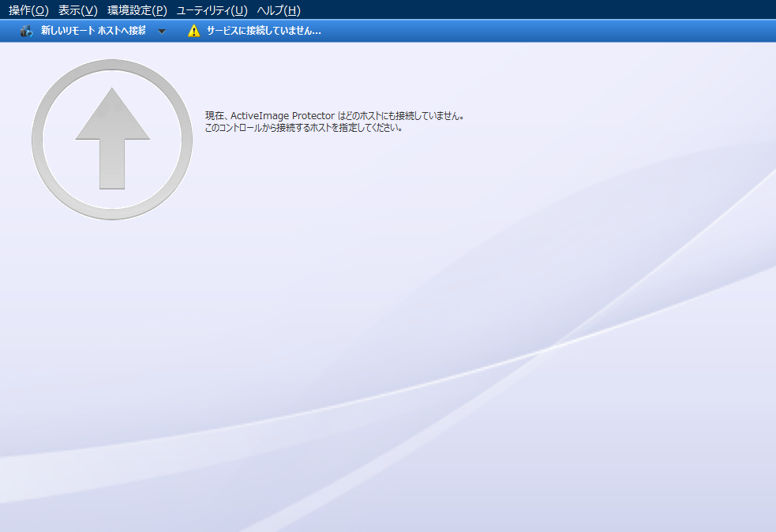This screenshot has width=776, height=532.
Task: Click the shaft of the large upward arrow
Action: point(112,164)
